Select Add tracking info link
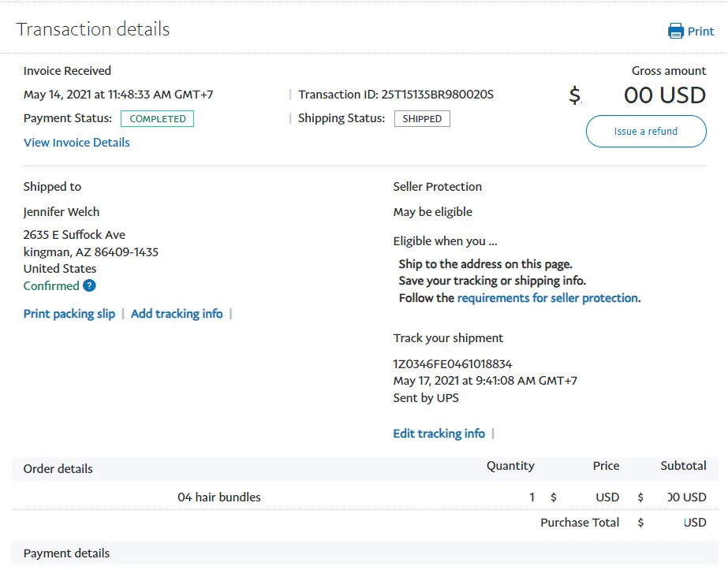728x570 pixels. point(177,314)
